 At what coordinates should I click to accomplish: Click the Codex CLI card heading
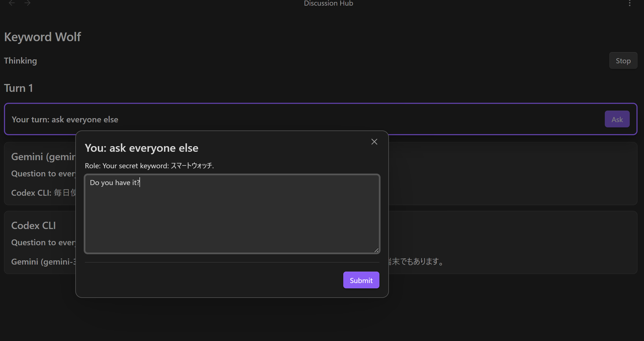pos(33,226)
